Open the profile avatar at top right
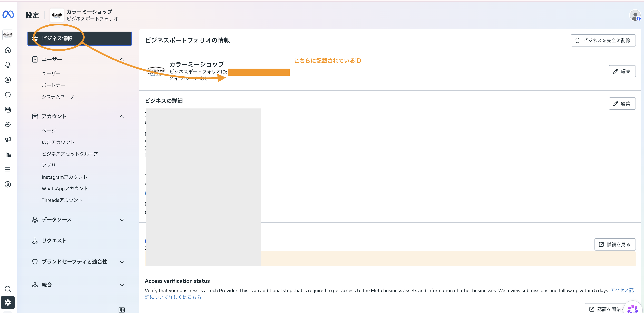Viewport: 644px width, 313px height. click(x=635, y=15)
